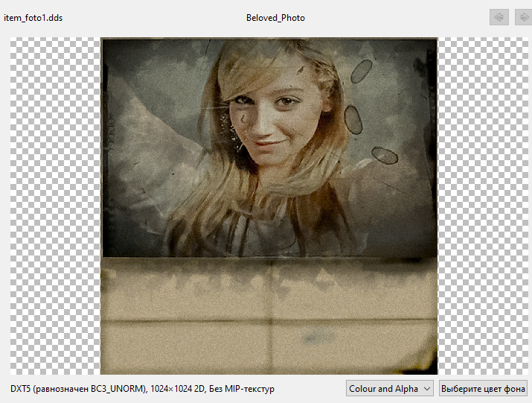Click the DXT5 format info status text

click(x=143, y=389)
